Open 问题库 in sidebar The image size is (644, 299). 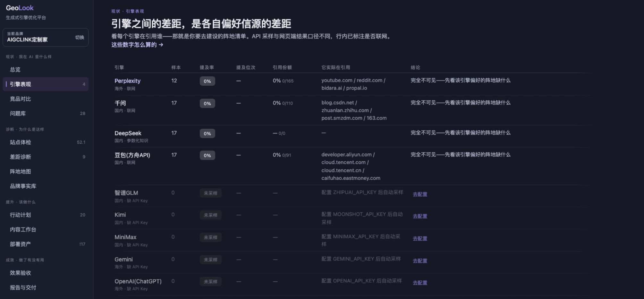pos(46,113)
